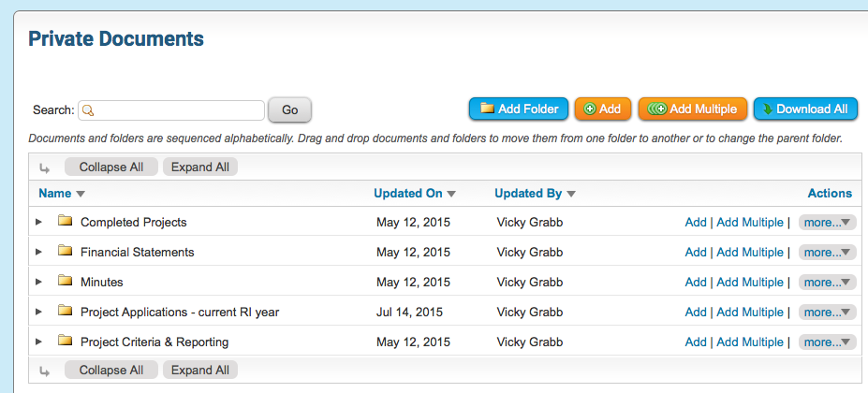Expand the Financial Statements folder row
The height and width of the screenshot is (393, 868).
(x=38, y=253)
